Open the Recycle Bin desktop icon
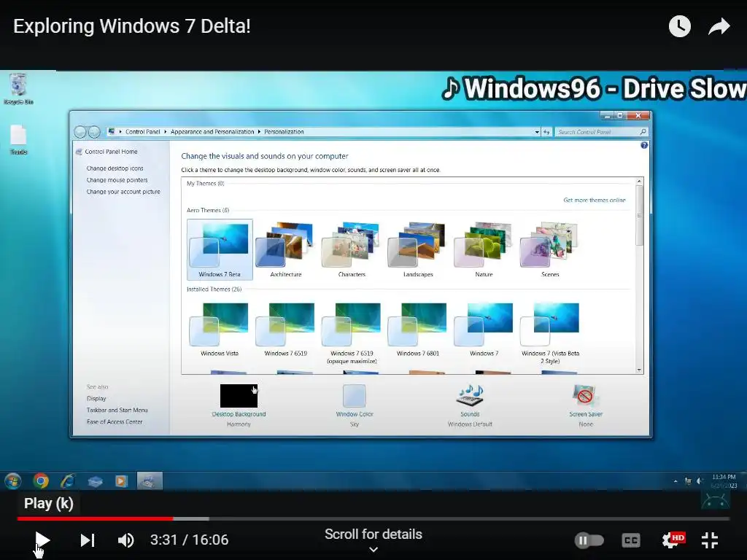 pyautogui.click(x=18, y=89)
